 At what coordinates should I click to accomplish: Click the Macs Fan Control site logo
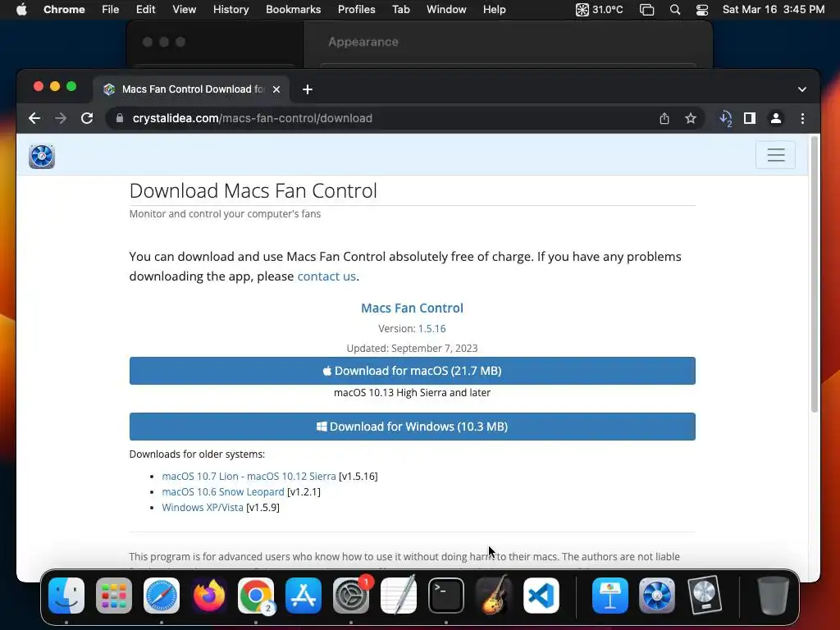[42, 157]
